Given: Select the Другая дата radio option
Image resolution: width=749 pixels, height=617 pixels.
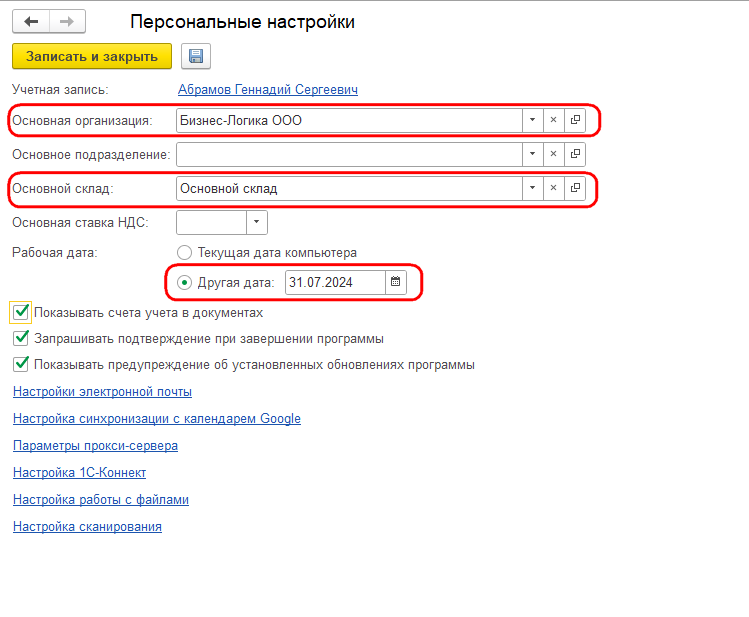Looking at the screenshot, I should pos(184,282).
